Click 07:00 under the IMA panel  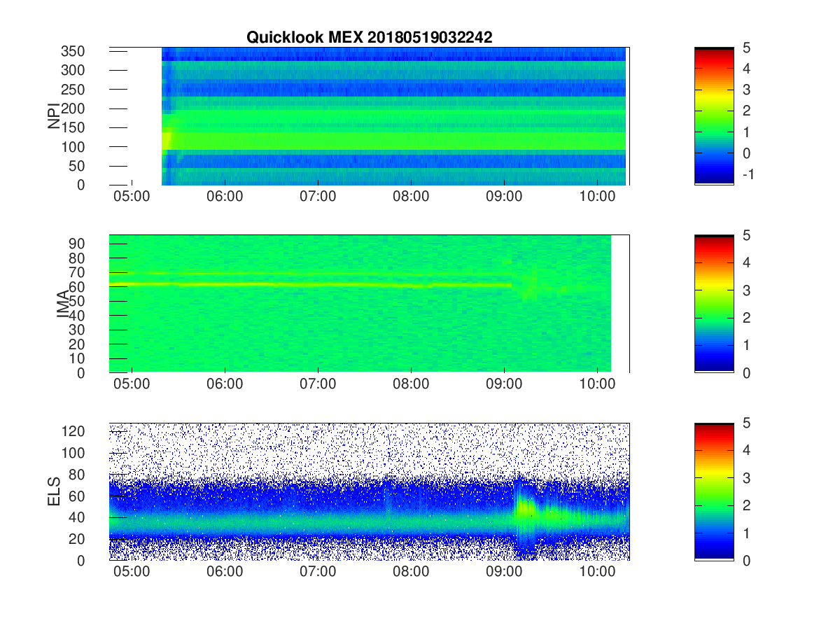[318, 384]
